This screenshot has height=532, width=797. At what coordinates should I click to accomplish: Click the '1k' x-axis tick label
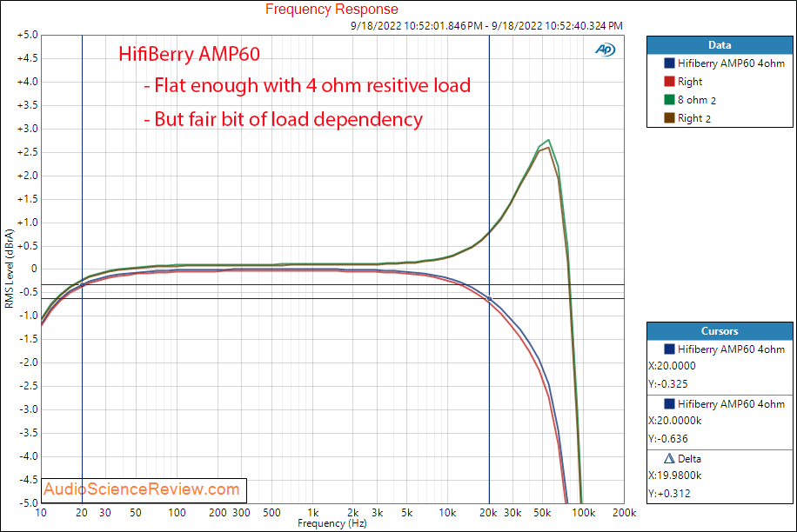[313, 513]
